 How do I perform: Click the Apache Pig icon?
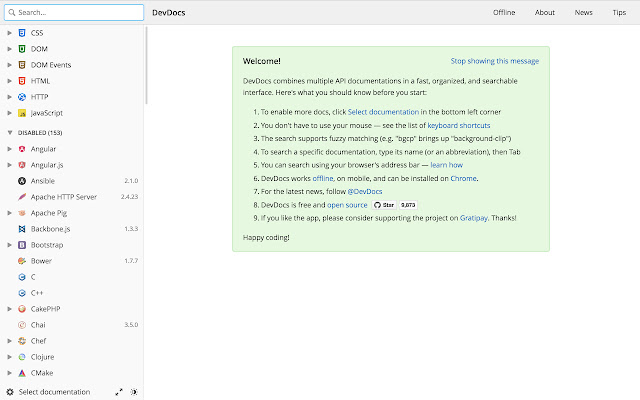point(22,213)
